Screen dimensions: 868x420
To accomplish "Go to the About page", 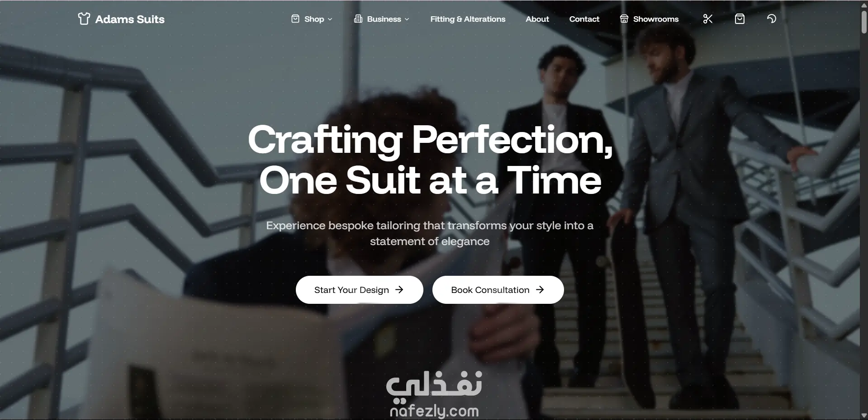I will click(x=537, y=19).
